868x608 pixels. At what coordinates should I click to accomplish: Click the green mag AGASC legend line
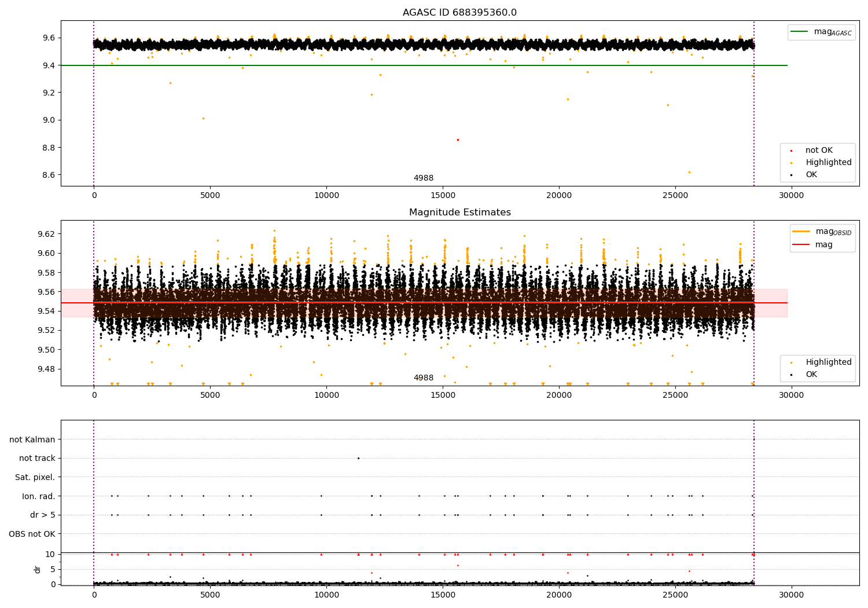[x=799, y=32]
